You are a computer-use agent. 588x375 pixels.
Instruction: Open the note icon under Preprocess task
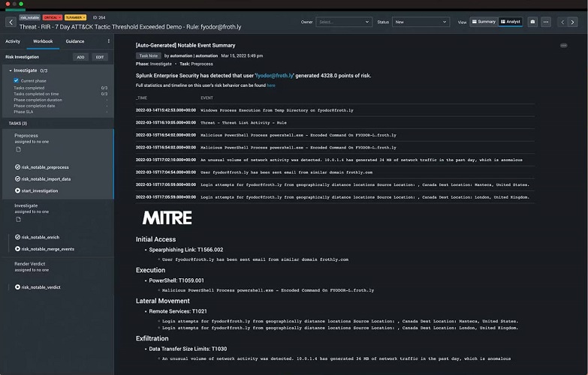[18, 149]
